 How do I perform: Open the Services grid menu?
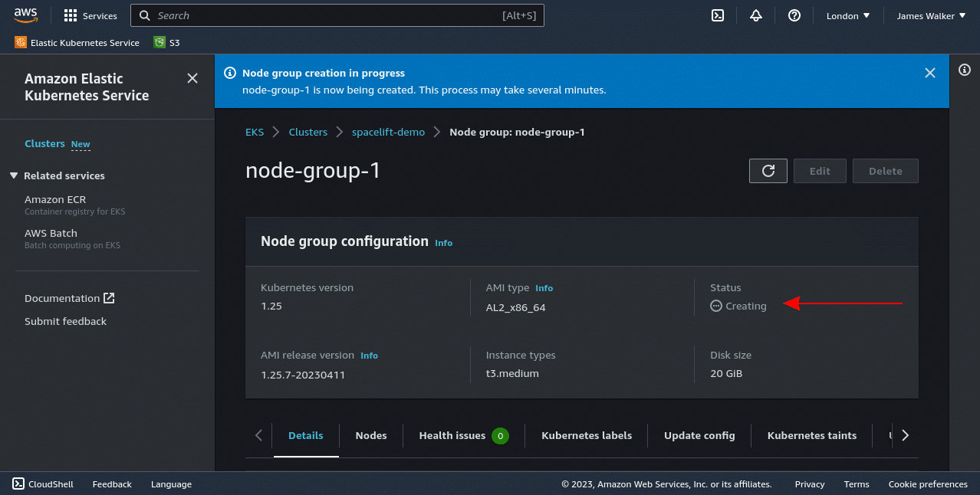tap(90, 15)
